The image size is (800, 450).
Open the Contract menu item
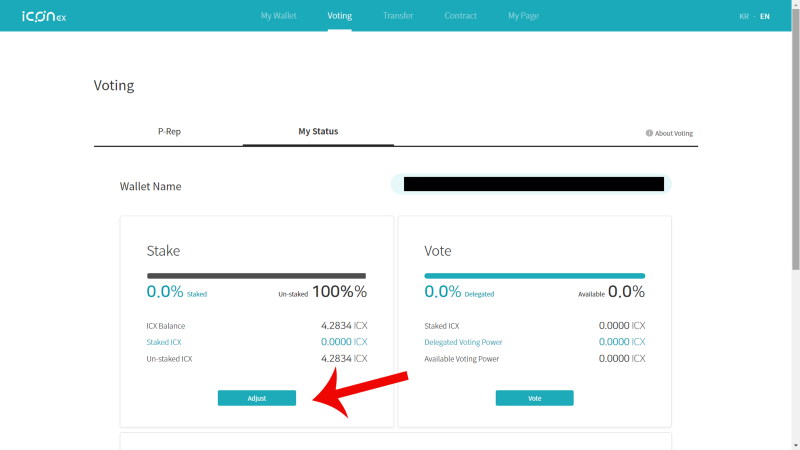point(460,16)
